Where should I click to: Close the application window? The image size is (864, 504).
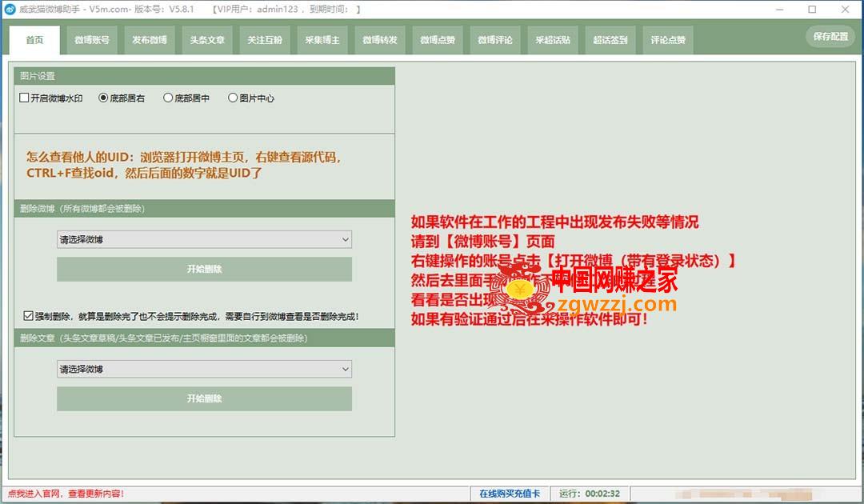tap(846, 10)
